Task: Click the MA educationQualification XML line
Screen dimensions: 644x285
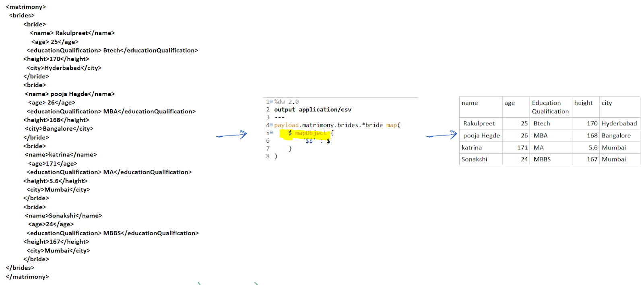Action: pyautogui.click(x=109, y=172)
